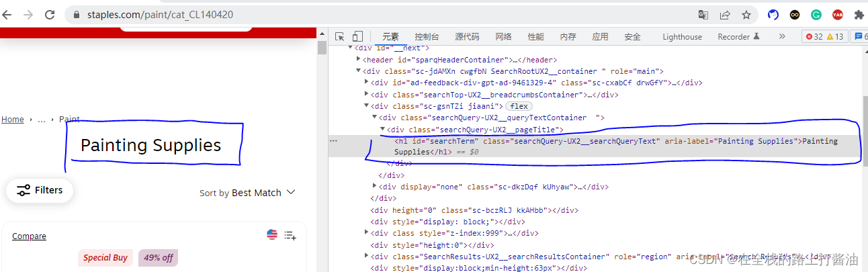Switch to the 源代码 (Sources) tab
The image size is (868, 272).
(467, 37)
